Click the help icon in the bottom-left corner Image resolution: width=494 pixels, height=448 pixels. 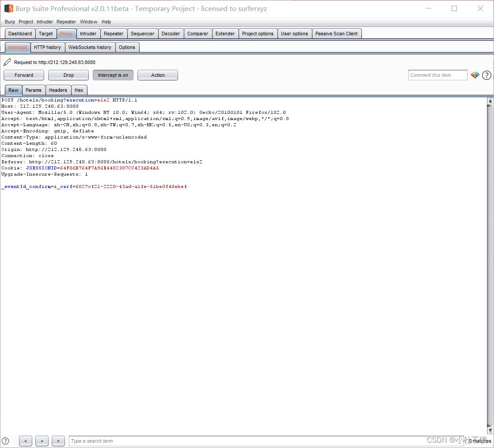tap(4, 440)
